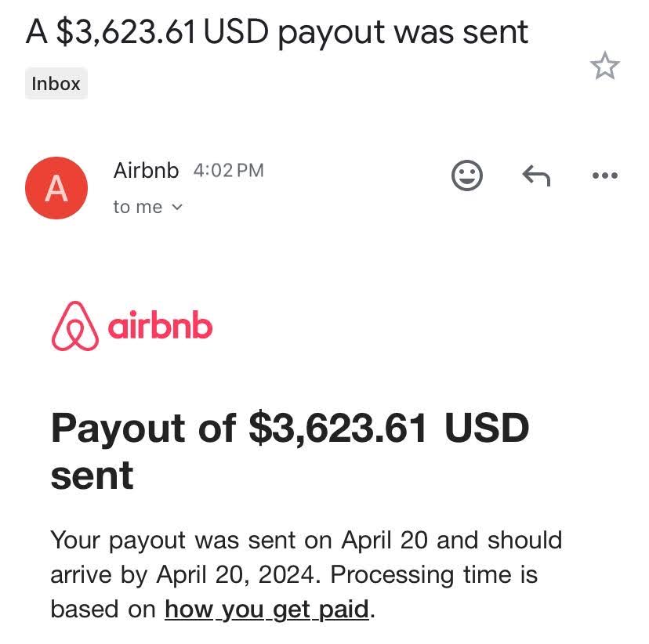649x644 pixels.
Task: Click 'April 20, 2024' in the body text
Action: pos(235,575)
